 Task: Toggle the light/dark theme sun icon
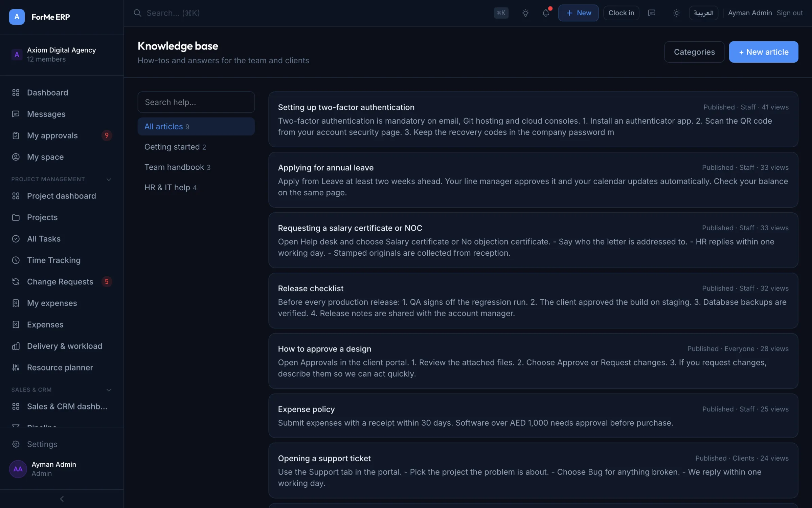676,13
